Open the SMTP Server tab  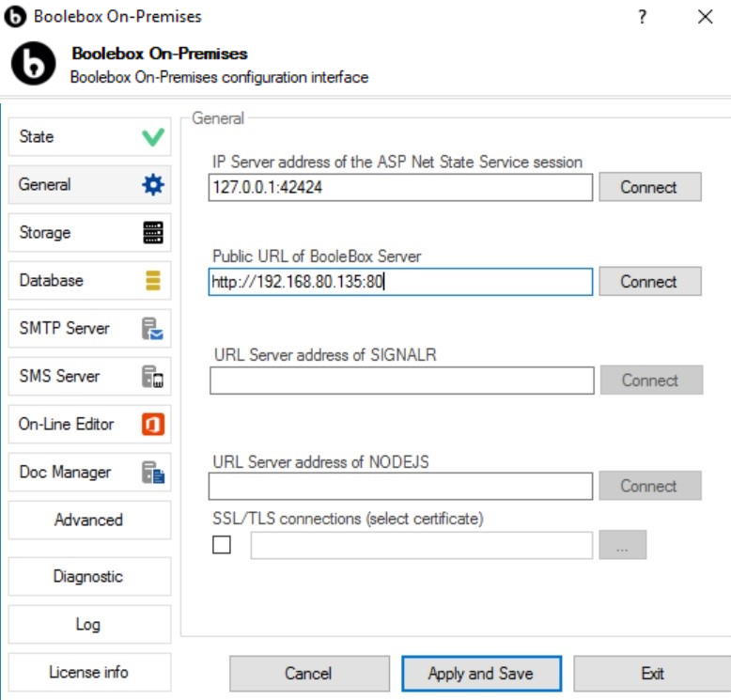pyautogui.click(x=89, y=328)
